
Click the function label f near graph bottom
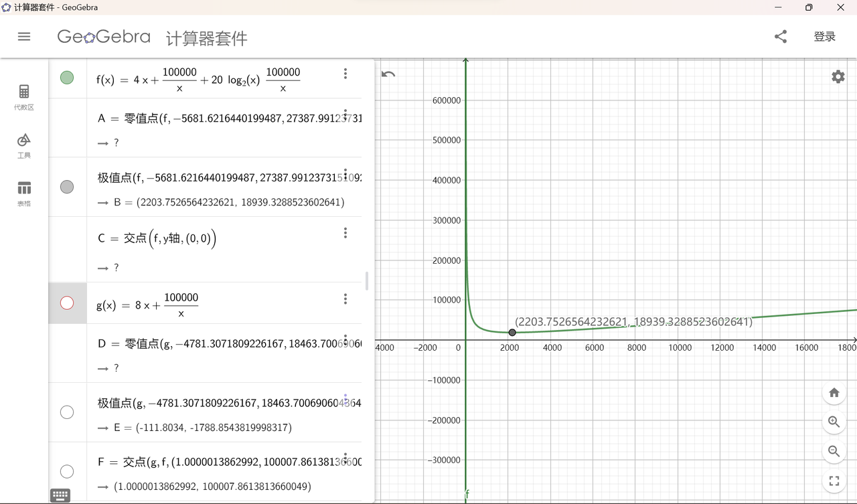467,495
